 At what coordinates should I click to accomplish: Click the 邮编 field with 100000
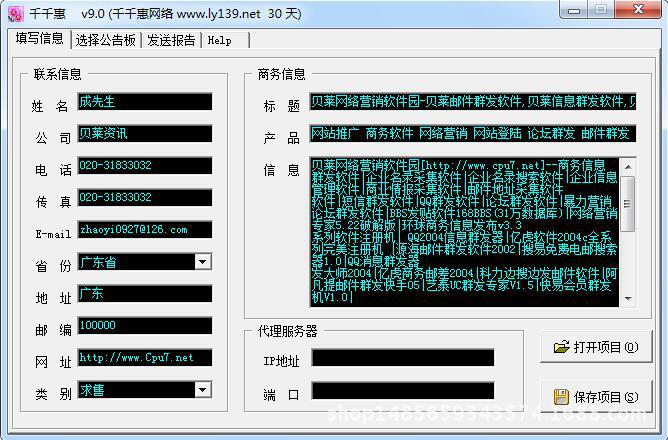coord(145,325)
